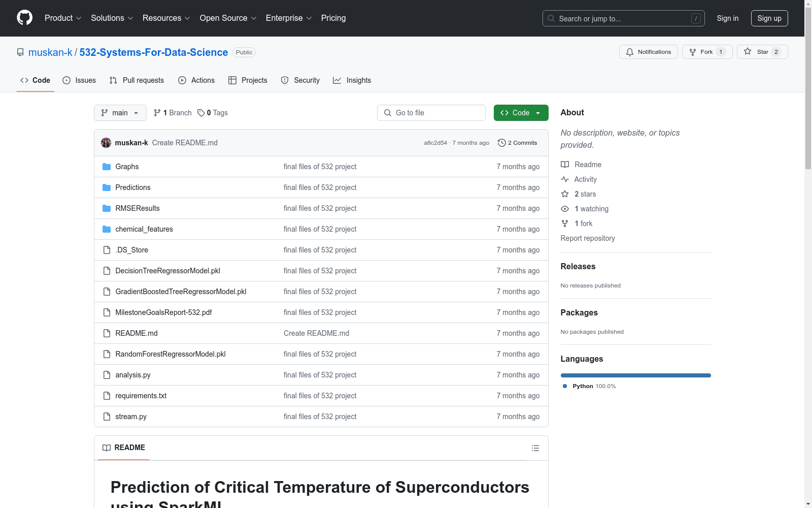
Task: Expand the Enterprise menu
Action: [x=289, y=18]
